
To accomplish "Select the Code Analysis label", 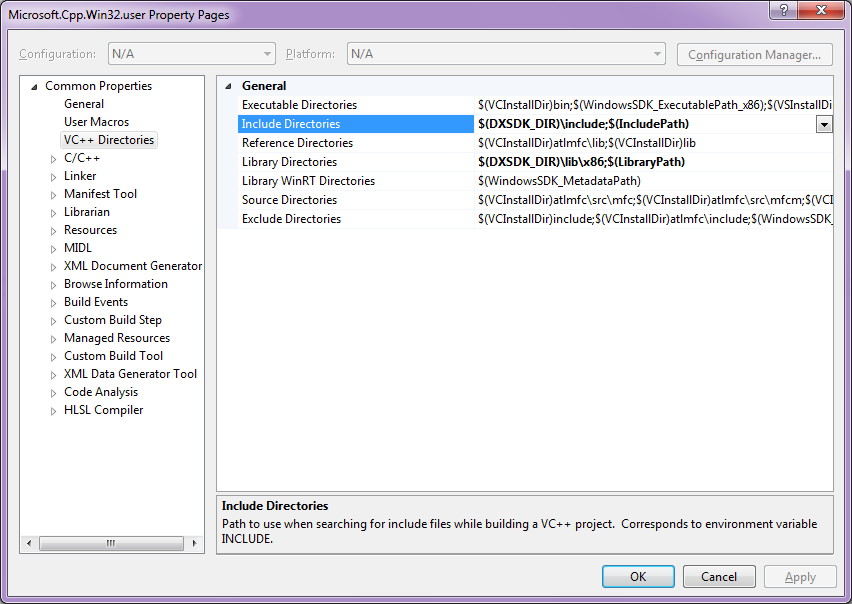I will tap(101, 392).
